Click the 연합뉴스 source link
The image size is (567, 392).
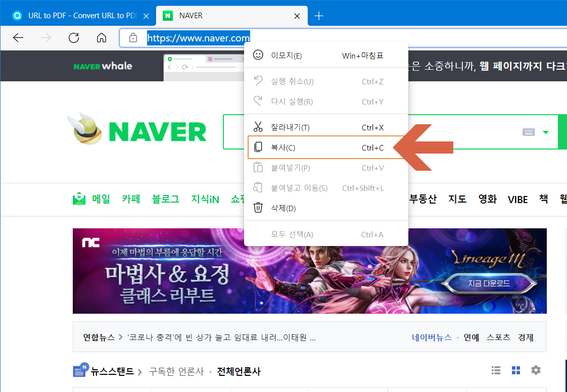tap(99, 337)
